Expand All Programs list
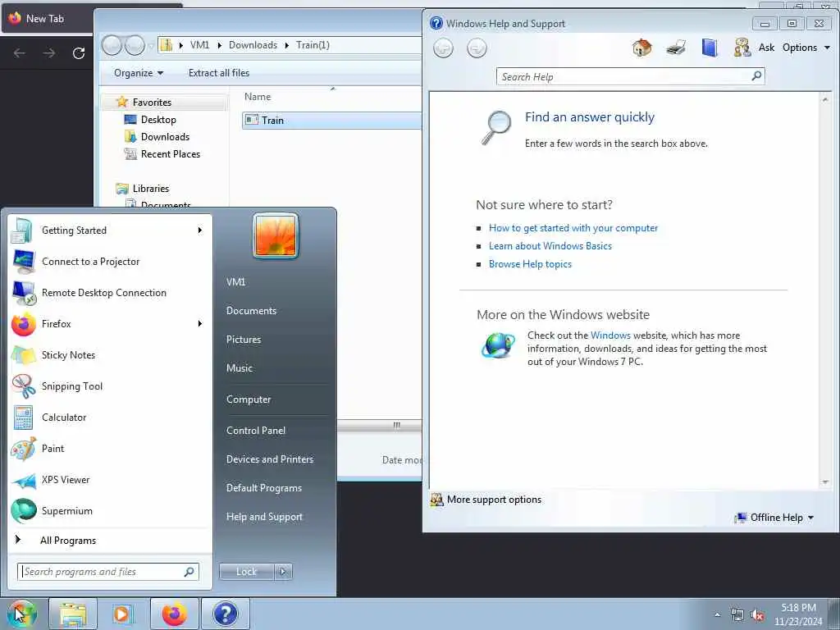Screen dimensions: 840x630 pyautogui.click(x=110, y=541)
